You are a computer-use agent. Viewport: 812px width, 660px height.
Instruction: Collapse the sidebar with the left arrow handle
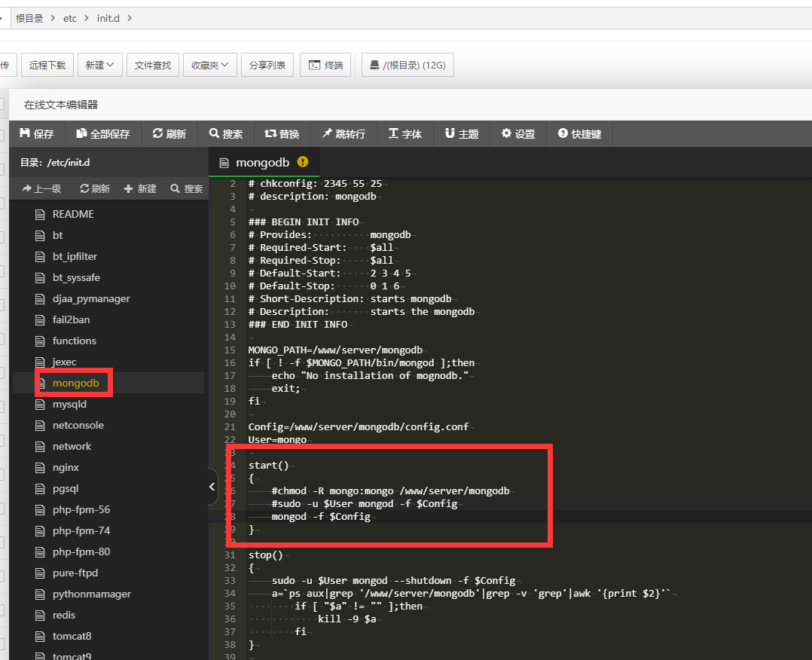212,487
